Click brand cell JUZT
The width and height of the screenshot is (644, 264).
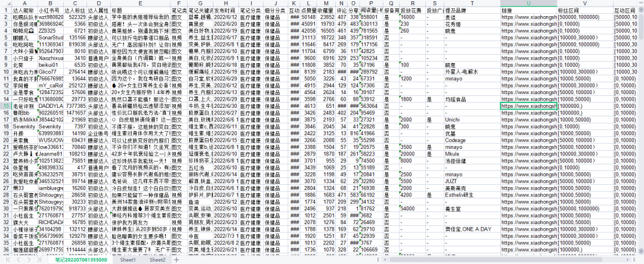pos(472,181)
